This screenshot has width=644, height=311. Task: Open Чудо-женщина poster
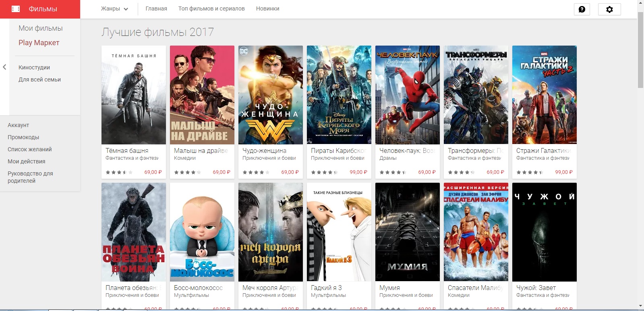tap(271, 95)
